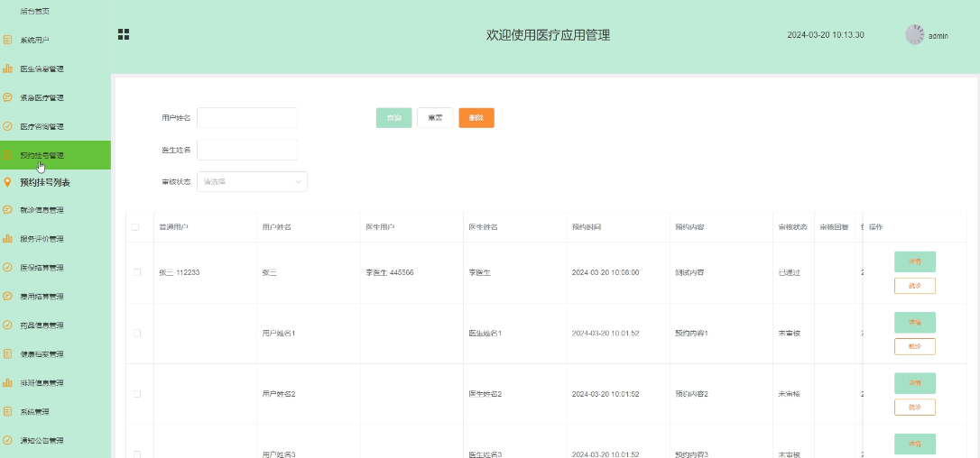
Task: Click 详情 for the 用户姓名3 row
Action: (x=915, y=444)
